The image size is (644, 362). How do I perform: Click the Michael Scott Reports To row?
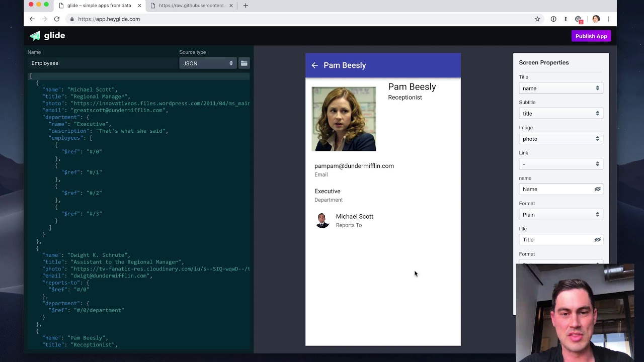point(383,220)
